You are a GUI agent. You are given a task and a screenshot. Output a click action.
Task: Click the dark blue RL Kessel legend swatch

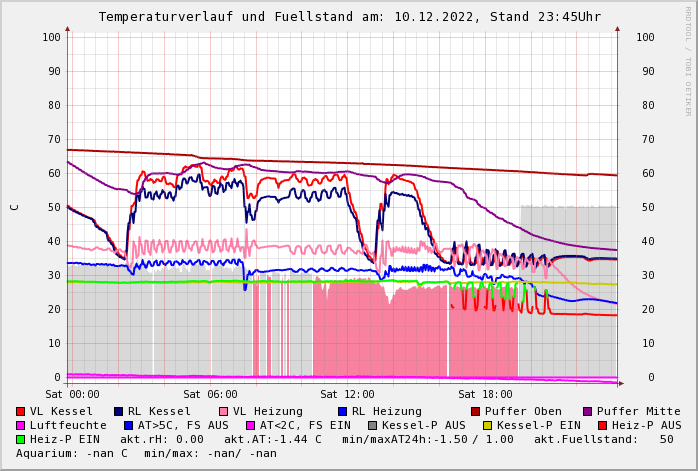pos(118,411)
